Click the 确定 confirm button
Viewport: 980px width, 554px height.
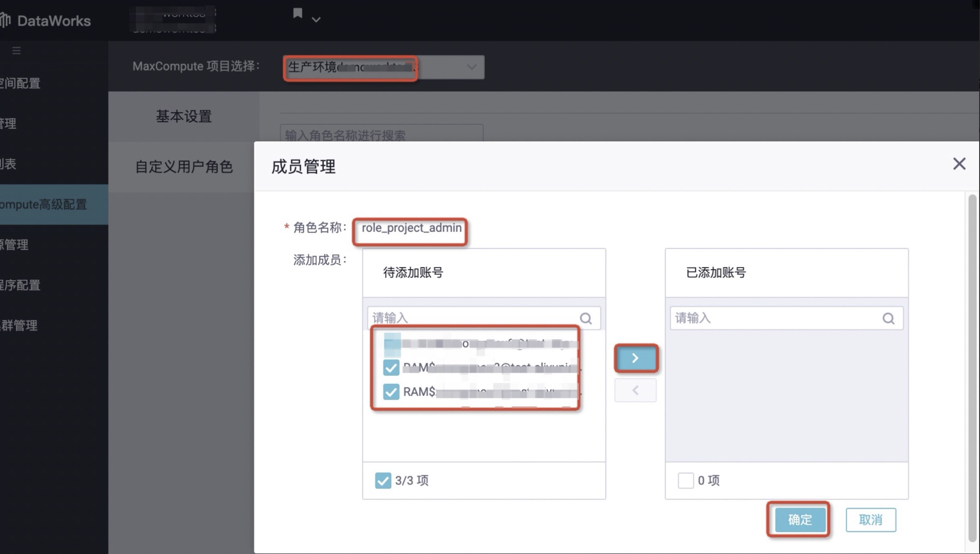pos(800,520)
